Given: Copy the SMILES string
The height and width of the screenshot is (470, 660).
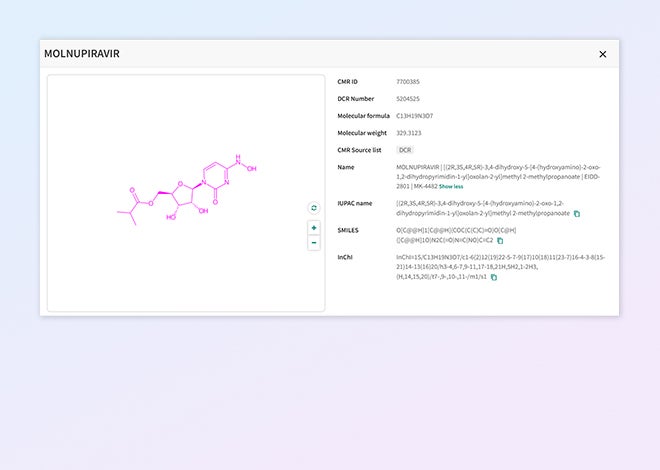Looking at the screenshot, I should [x=500, y=240].
